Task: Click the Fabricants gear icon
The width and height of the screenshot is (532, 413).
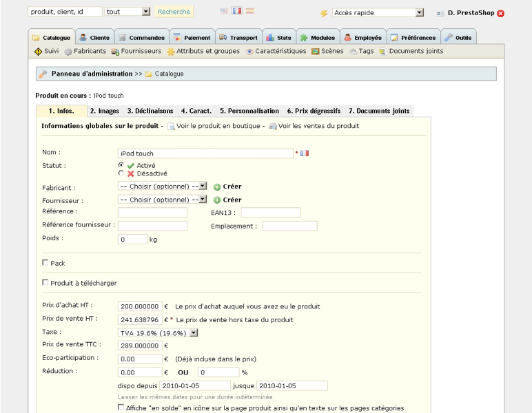Action: click(x=68, y=52)
